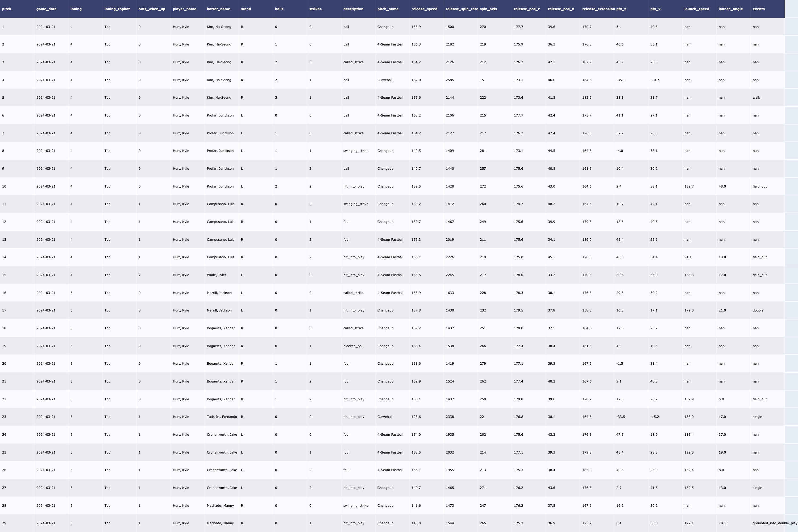Screen dimensions: 798x532
Task: Sort by the 'release_speed' column header
Action: point(424,9)
